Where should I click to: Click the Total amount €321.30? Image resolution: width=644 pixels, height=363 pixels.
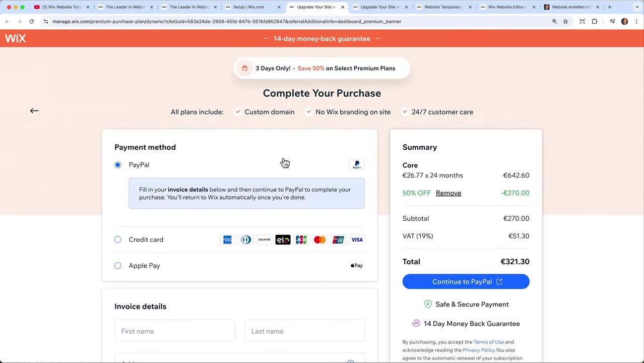[x=515, y=262]
